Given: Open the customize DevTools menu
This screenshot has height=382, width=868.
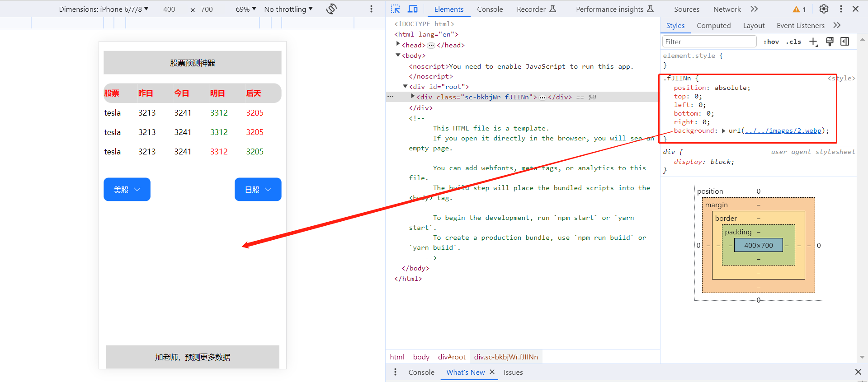Looking at the screenshot, I should point(841,9).
